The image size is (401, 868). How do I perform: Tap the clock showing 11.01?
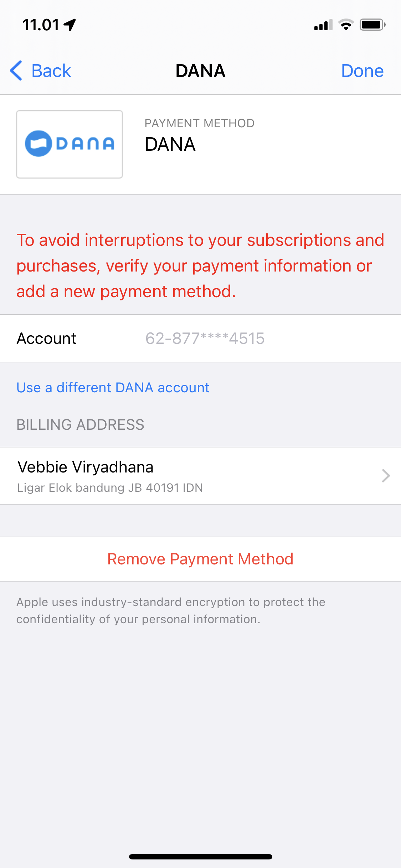click(41, 25)
